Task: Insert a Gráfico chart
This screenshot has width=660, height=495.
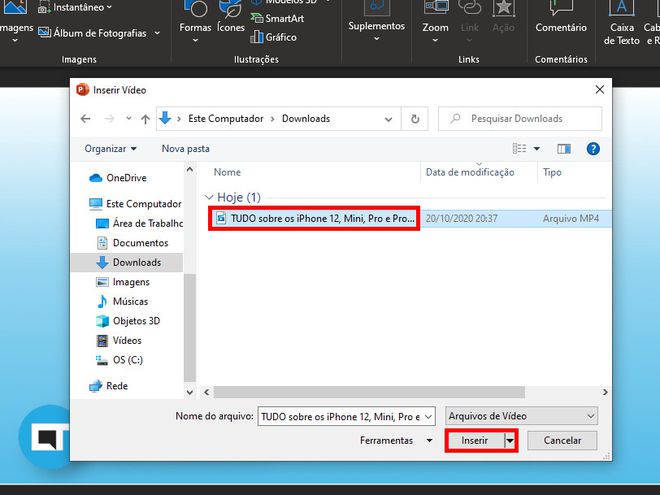Action: (x=273, y=37)
